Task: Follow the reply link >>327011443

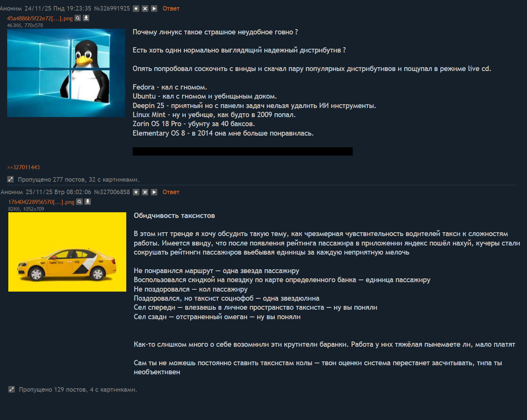Action: tap(23, 167)
